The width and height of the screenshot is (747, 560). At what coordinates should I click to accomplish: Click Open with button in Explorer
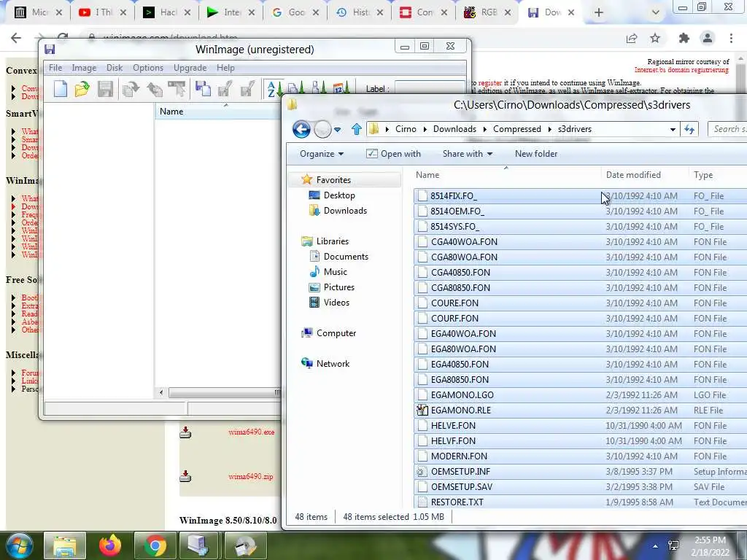pos(393,154)
